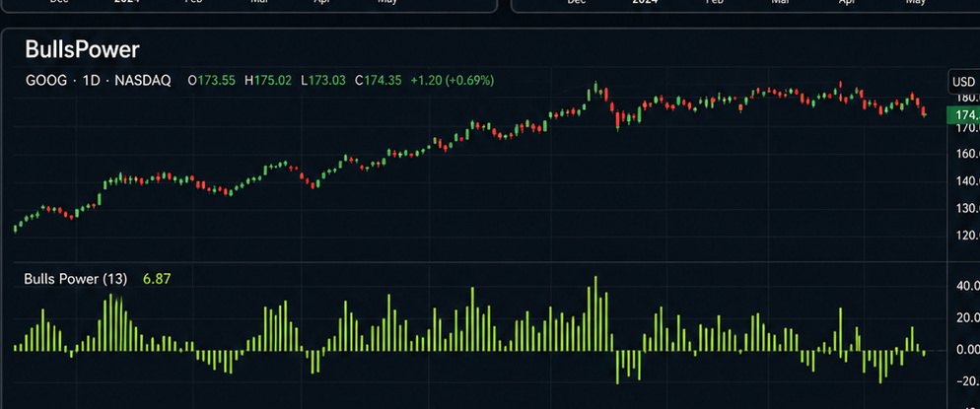
Task: Click the 0.00 indicator axis label
Action: click(x=967, y=350)
